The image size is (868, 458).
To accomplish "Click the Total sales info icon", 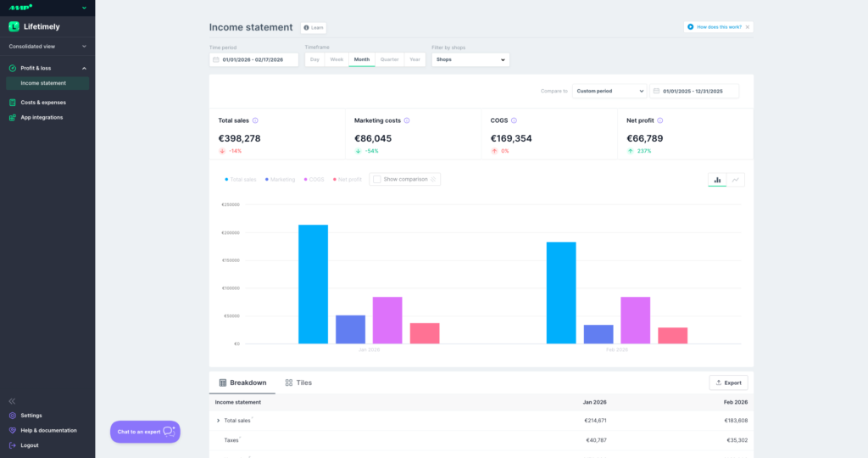I will pos(255,120).
